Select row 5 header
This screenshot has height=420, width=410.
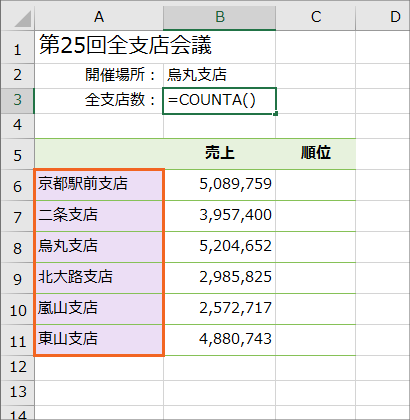click(17, 154)
